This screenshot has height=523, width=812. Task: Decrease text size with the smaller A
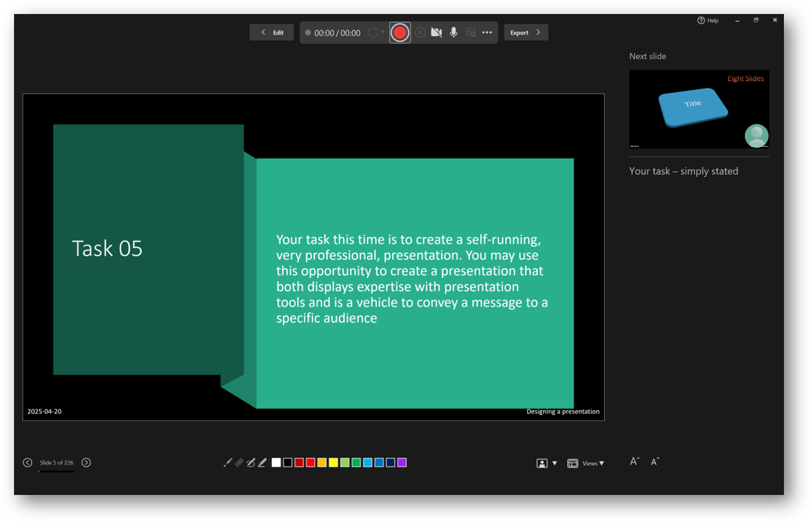(655, 462)
